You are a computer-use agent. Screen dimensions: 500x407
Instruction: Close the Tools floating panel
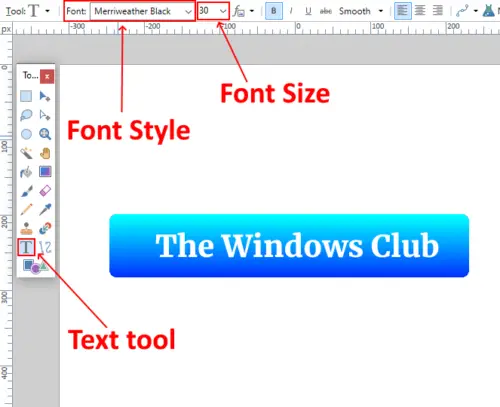[x=47, y=76]
